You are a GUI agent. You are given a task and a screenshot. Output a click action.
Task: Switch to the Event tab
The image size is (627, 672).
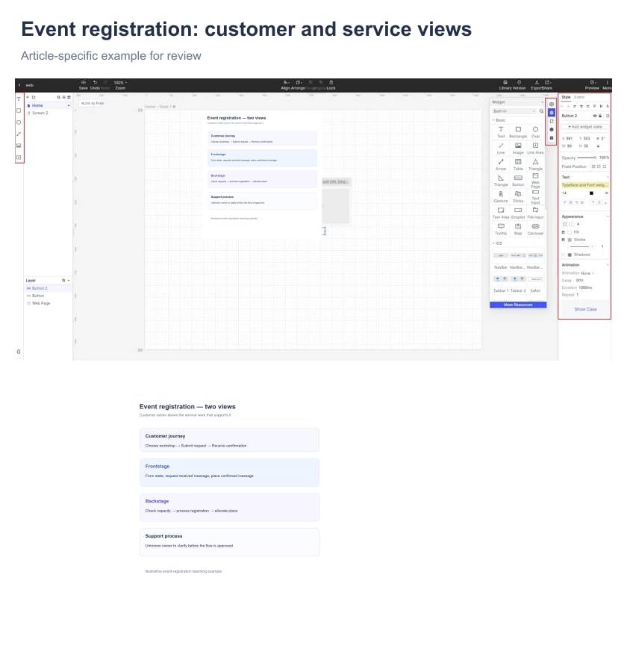[579, 97]
